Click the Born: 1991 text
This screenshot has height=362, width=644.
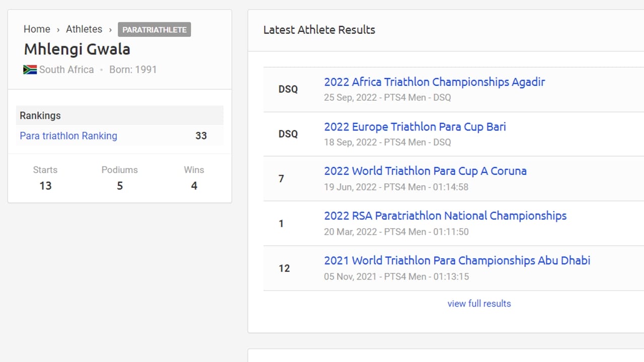pos(133,69)
